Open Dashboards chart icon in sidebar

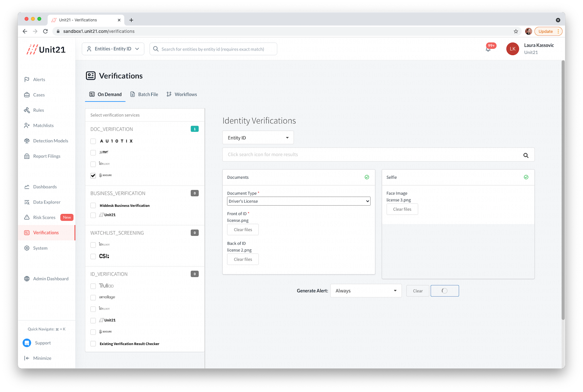click(27, 187)
